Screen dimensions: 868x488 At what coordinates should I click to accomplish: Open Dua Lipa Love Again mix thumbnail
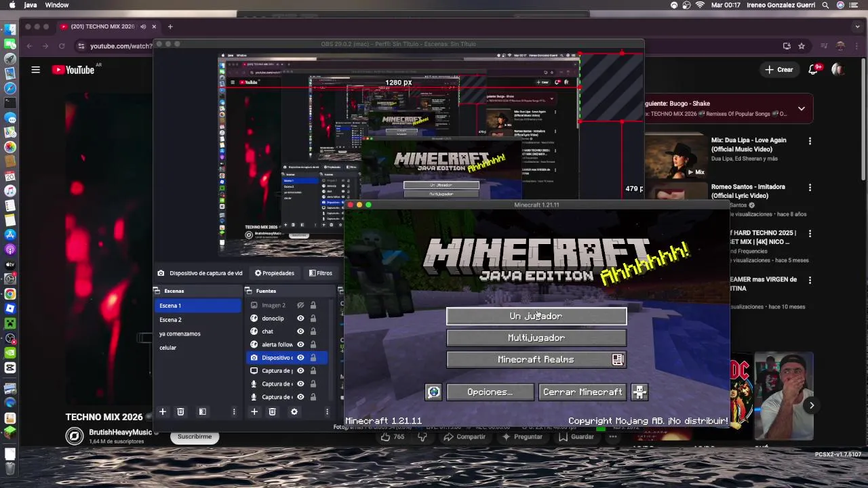pos(675,155)
